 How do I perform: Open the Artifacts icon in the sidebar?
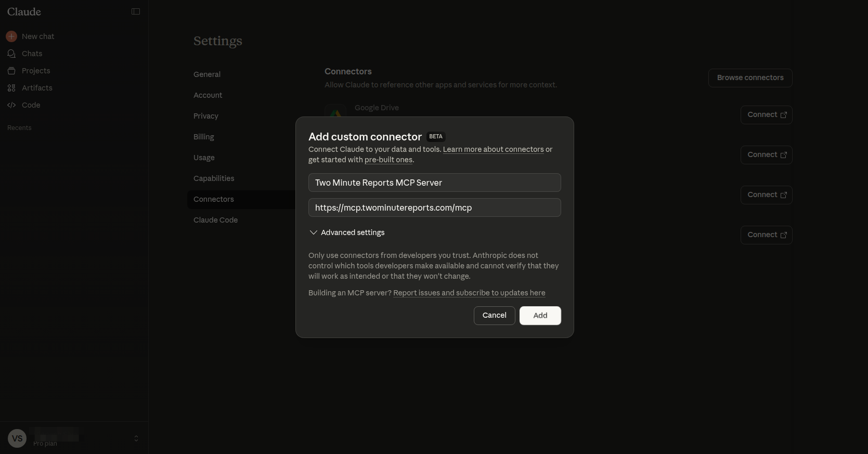tap(11, 88)
